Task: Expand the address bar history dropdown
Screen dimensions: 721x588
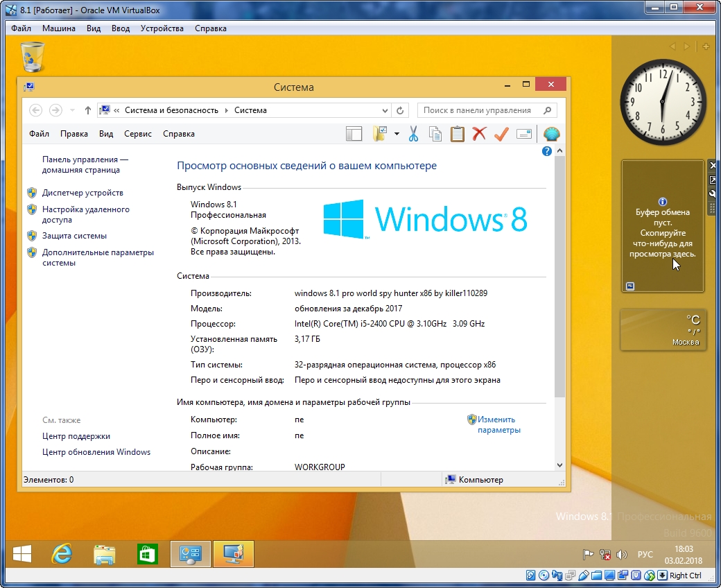Action: [385, 110]
